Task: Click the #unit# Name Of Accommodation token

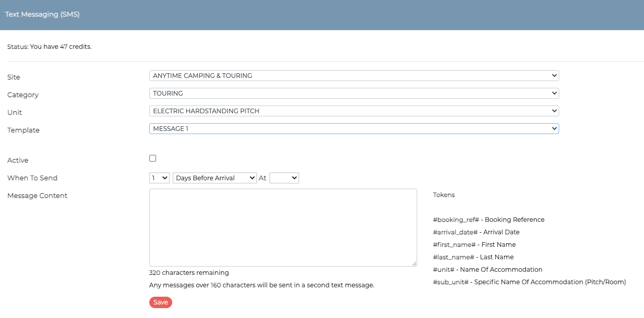Action: pos(487,270)
